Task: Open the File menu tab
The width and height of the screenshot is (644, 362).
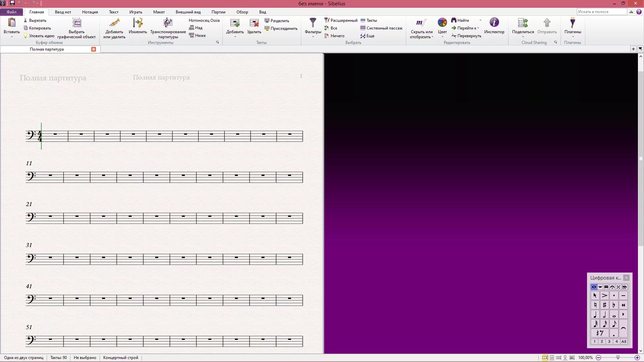Action: pyautogui.click(x=11, y=12)
